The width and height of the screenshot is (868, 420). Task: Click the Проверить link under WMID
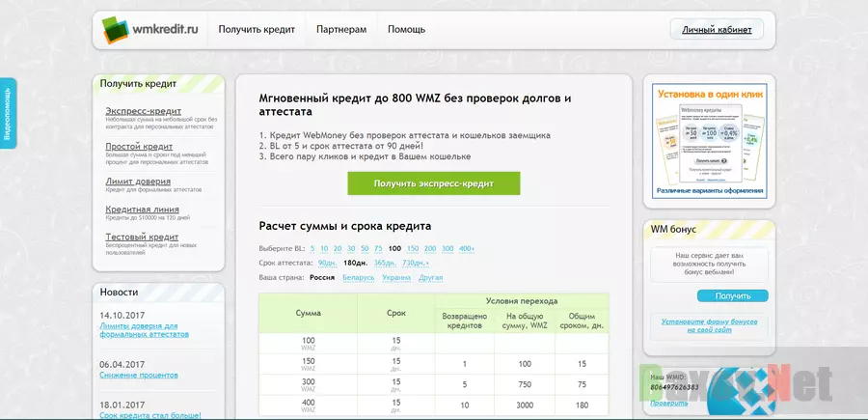pyautogui.click(x=668, y=403)
